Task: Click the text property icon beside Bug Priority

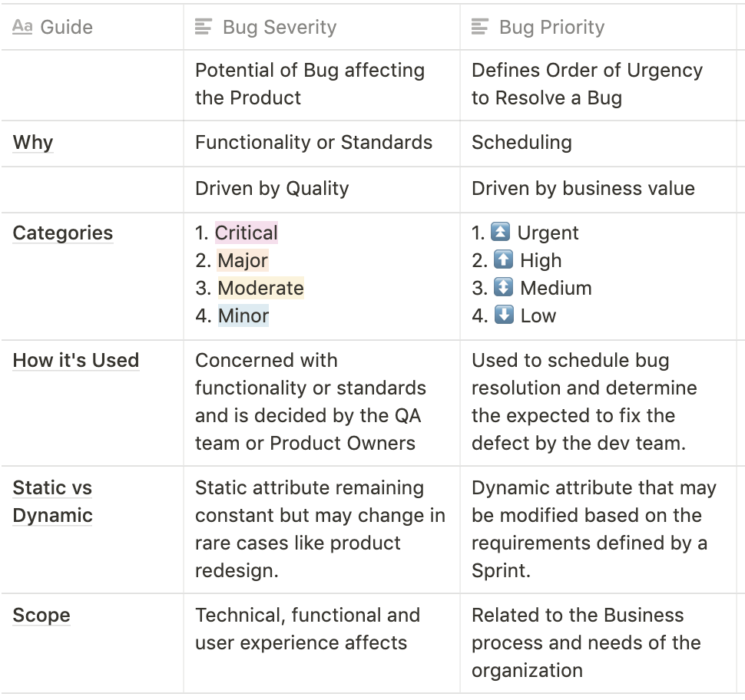Action: [480, 27]
